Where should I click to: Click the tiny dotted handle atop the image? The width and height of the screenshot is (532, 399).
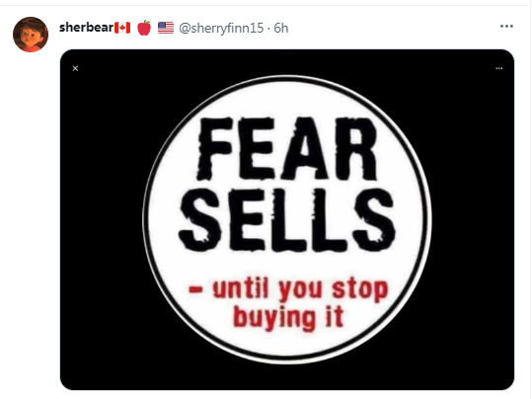[x=287, y=53]
